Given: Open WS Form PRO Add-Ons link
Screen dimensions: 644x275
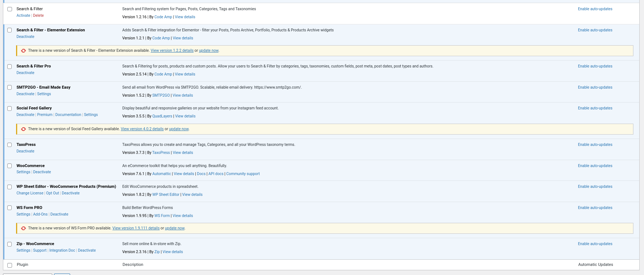Looking at the screenshot, I should coord(40,214).
